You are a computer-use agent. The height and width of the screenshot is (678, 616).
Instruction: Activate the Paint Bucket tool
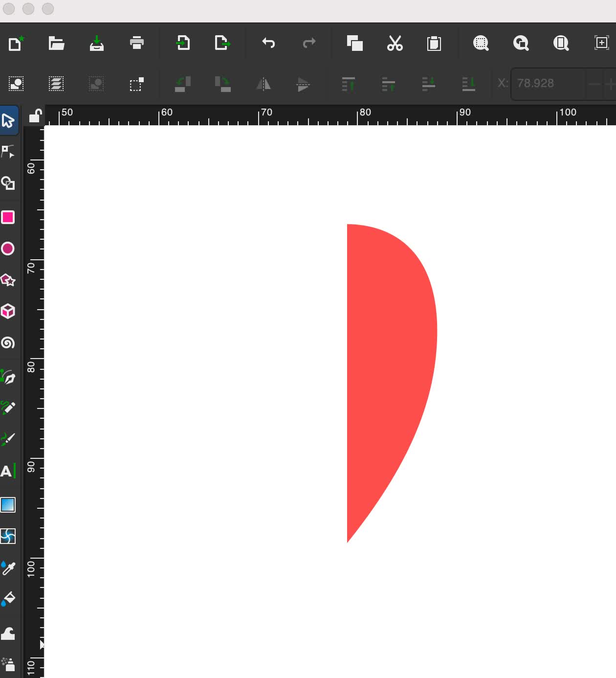(8, 599)
